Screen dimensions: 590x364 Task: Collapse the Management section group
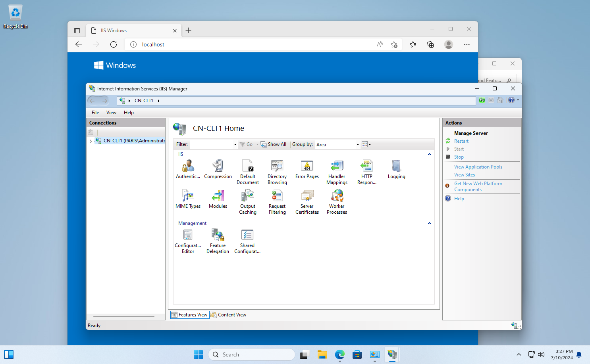[x=429, y=223]
